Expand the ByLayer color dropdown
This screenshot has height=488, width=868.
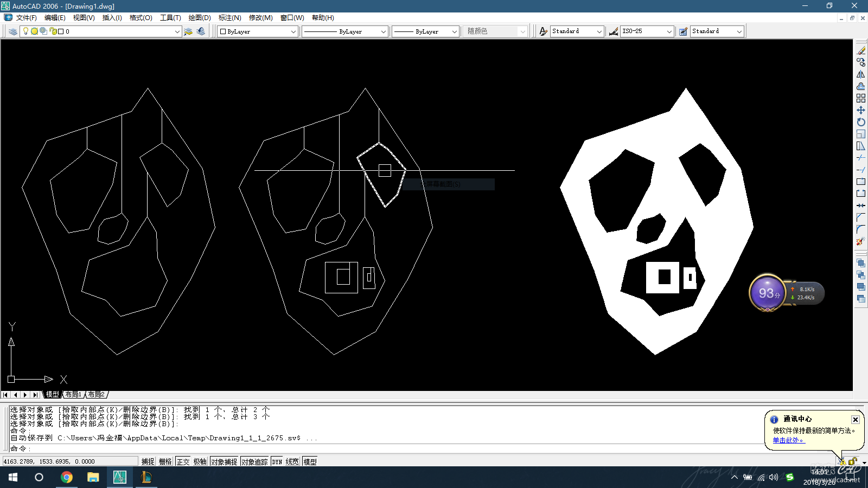pos(293,31)
